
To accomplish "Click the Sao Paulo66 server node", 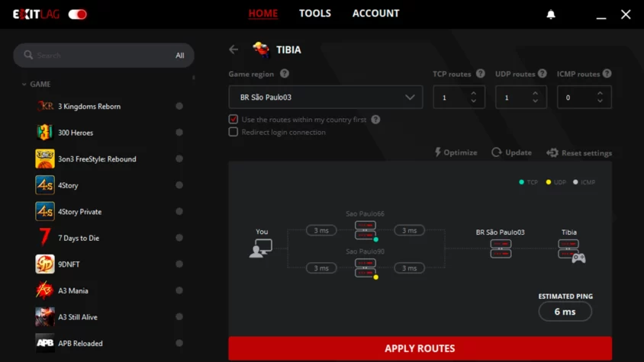I will [x=365, y=230].
